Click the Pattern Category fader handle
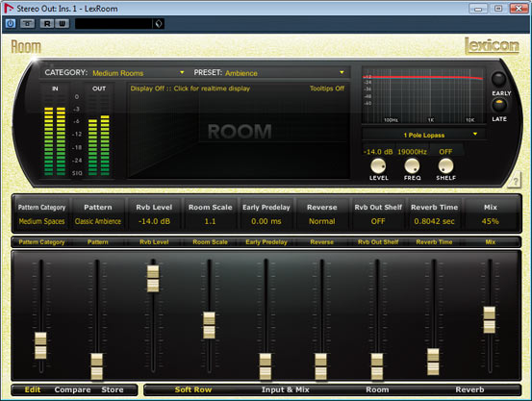532x401 pixels. [x=40, y=345]
